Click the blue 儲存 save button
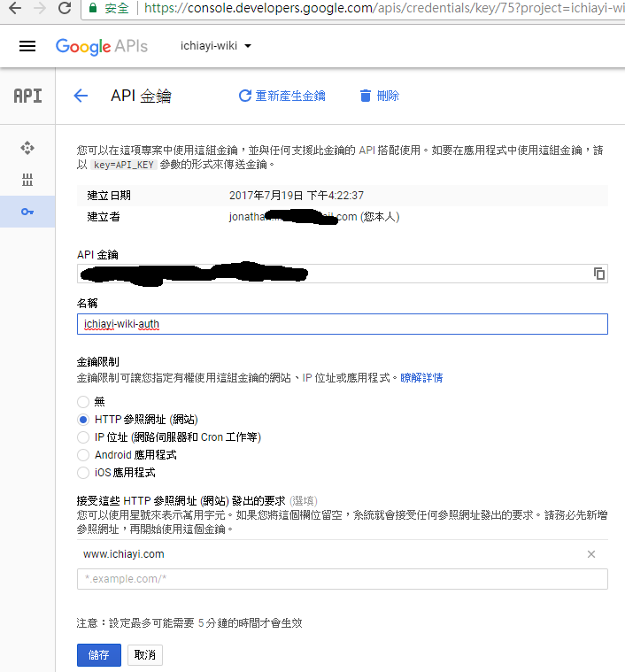Screen dimensions: 625x672 tap(99, 655)
